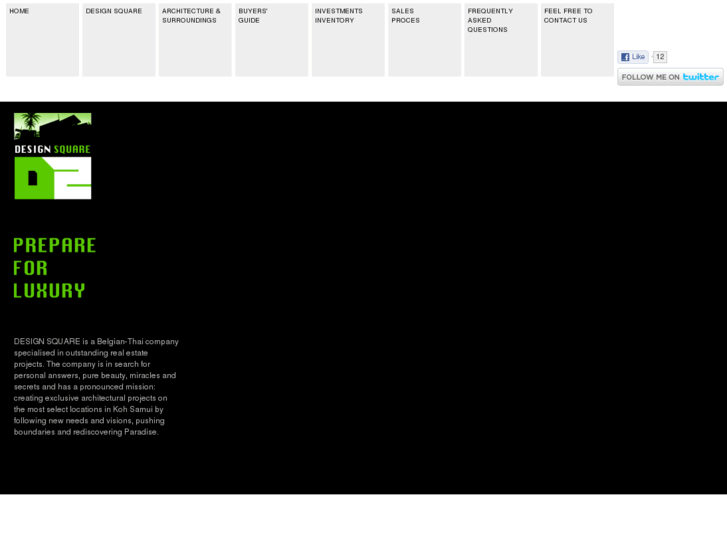
Task: Click the Facebook Like button
Action: (633, 57)
